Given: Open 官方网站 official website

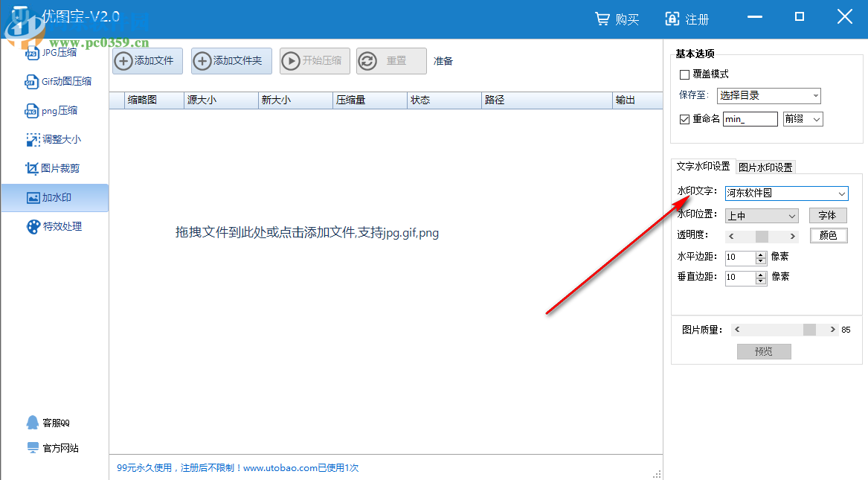Looking at the screenshot, I should (53, 448).
